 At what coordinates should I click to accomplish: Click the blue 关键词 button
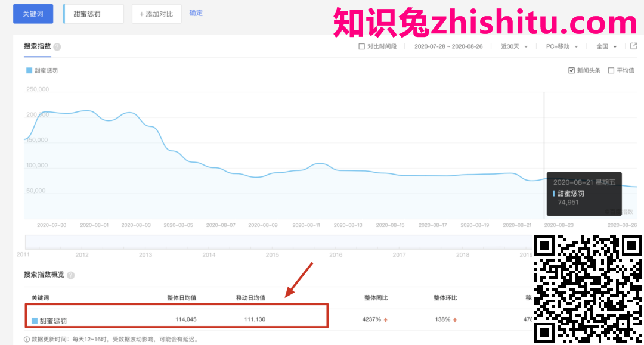tap(33, 14)
